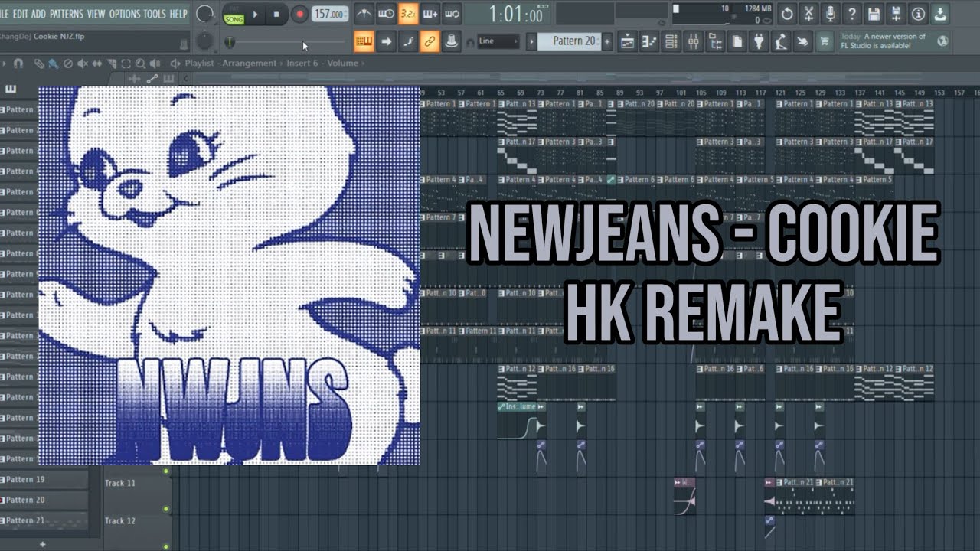Image resolution: width=980 pixels, height=551 pixels.
Task: Open the Line snap dropdown
Action: 498,41
